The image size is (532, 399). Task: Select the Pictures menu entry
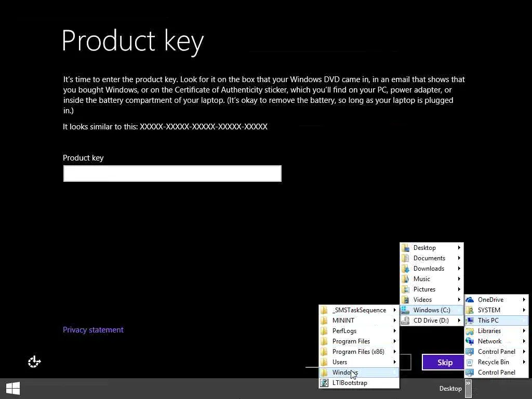pos(432,289)
